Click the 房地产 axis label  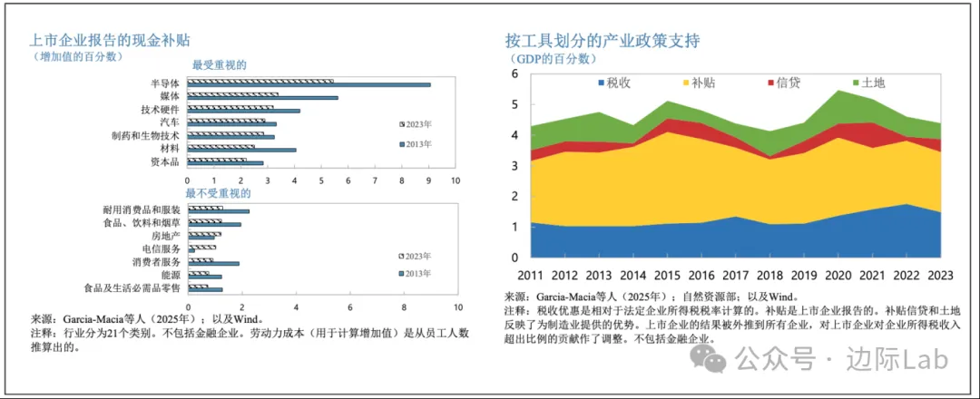click(166, 236)
